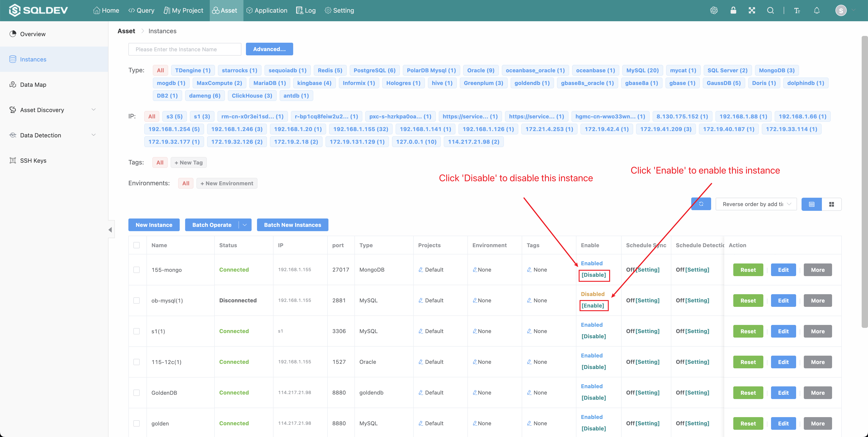The width and height of the screenshot is (868, 437).
Task: Click the SQLDEV logo
Action: point(38,10)
